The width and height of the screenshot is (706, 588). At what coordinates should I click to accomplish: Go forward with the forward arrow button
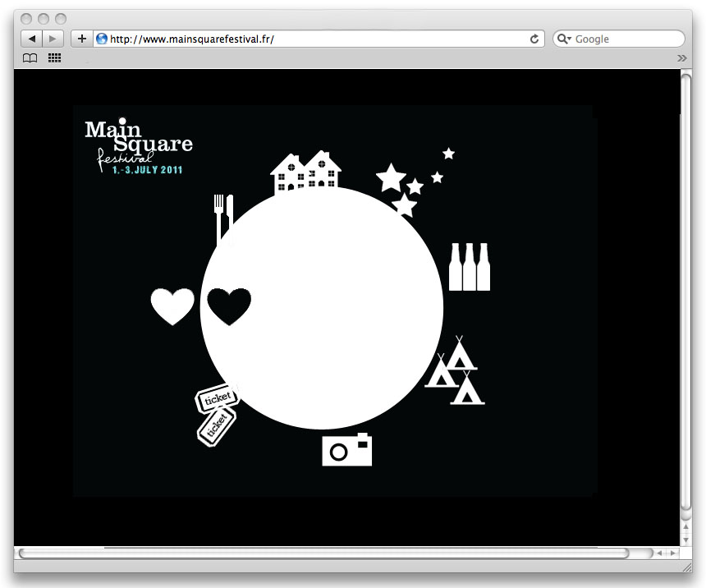click(53, 39)
